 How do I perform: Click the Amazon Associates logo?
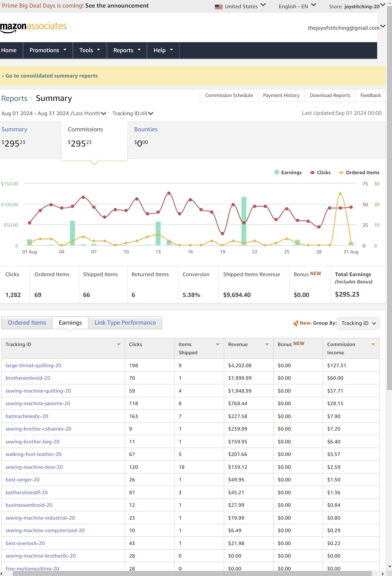33,27
